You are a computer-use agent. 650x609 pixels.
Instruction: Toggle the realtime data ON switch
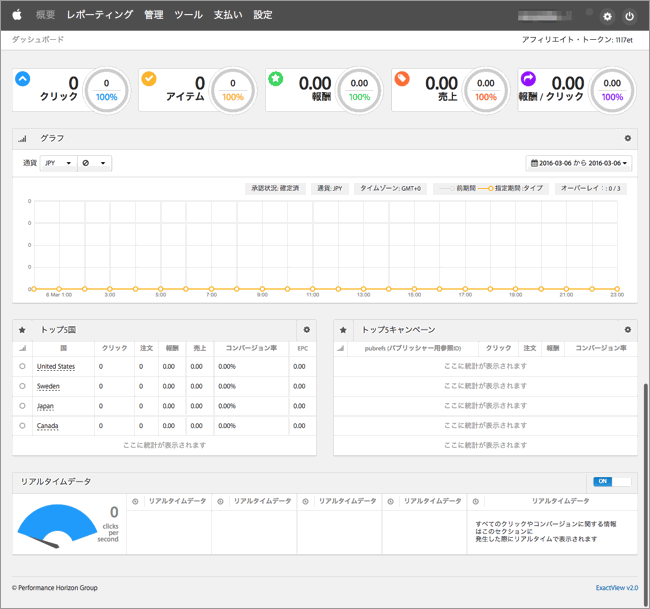[611, 481]
